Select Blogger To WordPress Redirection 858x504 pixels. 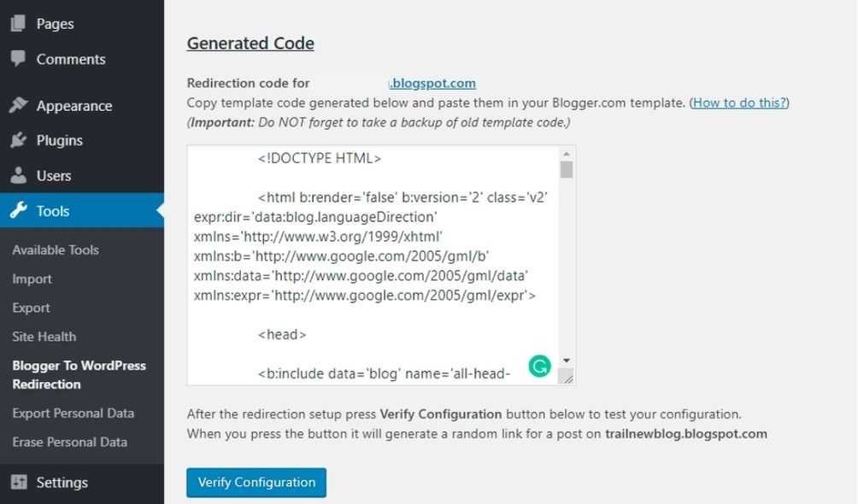click(x=79, y=374)
